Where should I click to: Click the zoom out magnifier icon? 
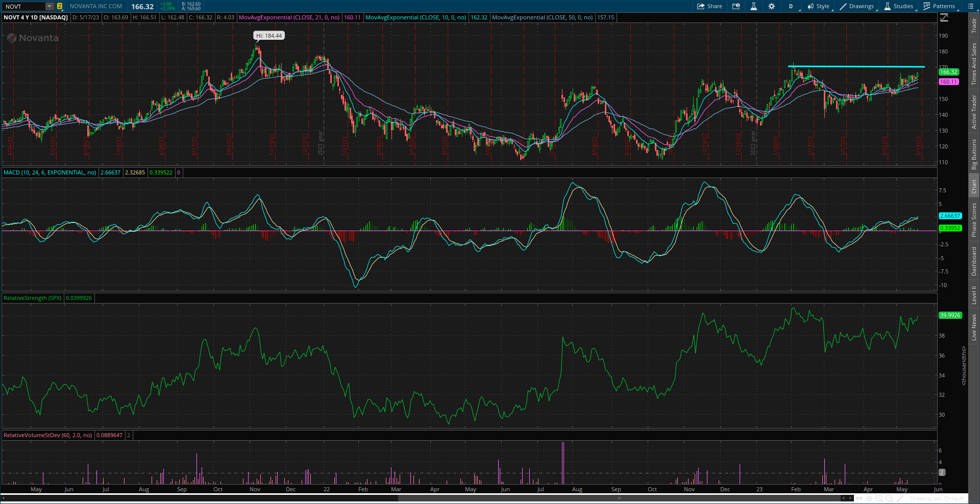889,498
